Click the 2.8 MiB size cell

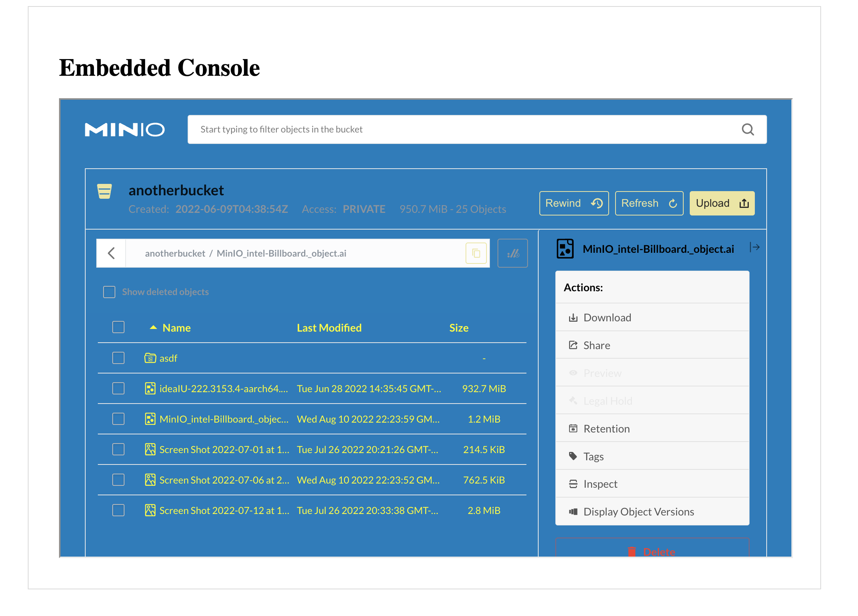[x=484, y=511]
